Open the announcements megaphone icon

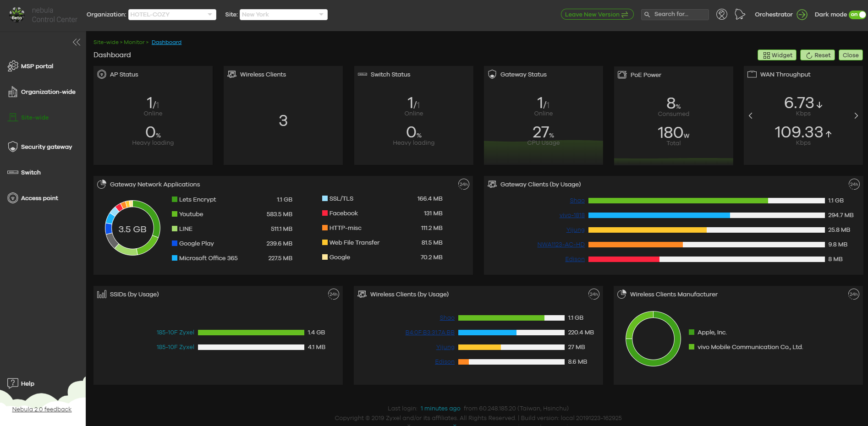pos(740,15)
